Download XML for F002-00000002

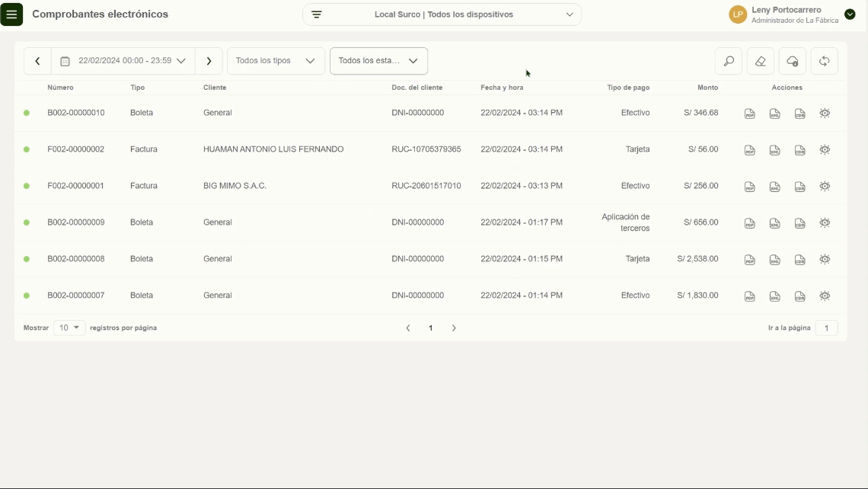774,150
